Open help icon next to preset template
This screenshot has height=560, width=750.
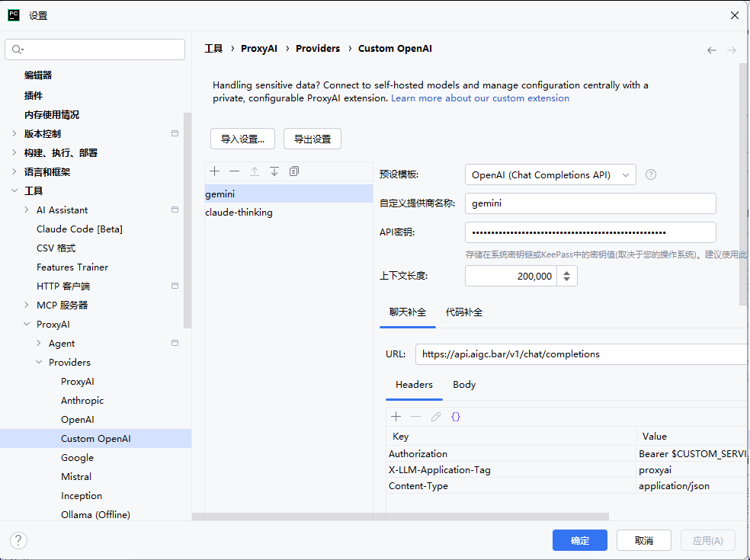[x=650, y=174]
